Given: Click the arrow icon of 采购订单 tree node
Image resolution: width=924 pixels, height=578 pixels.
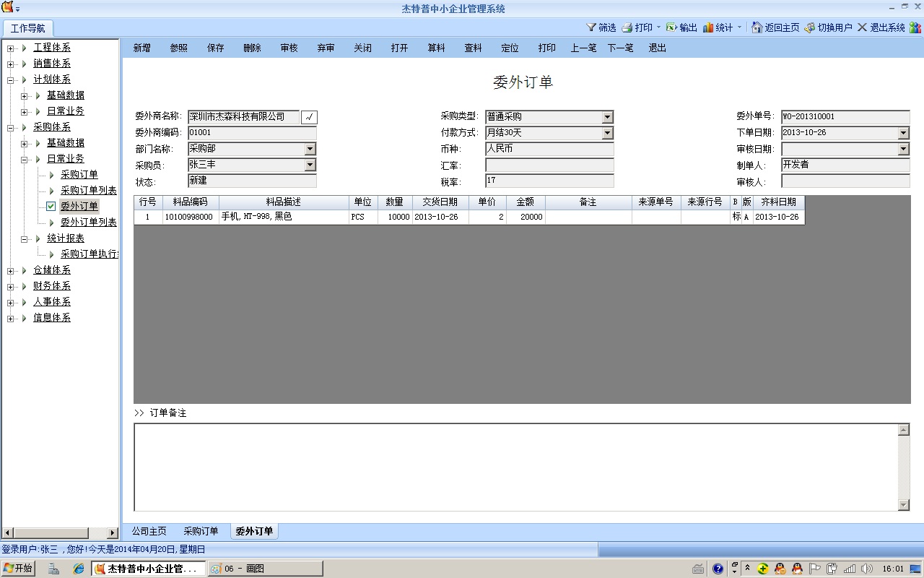Looking at the screenshot, I should point(52,175).
